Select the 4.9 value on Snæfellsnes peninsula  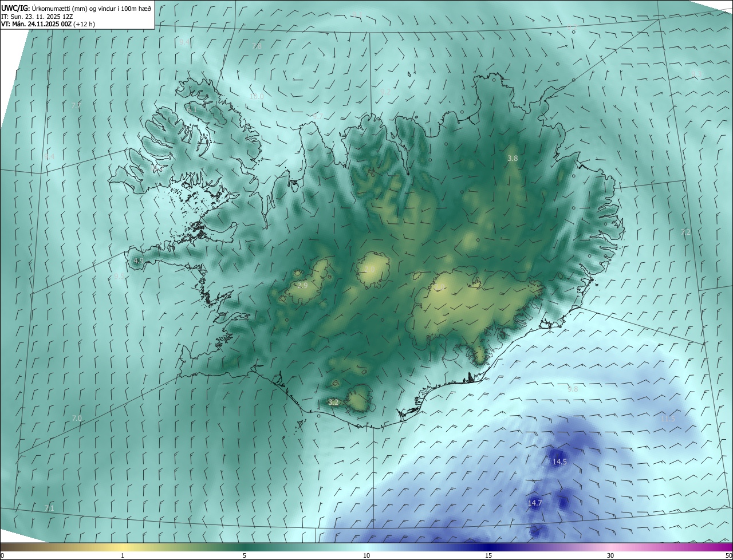138,261
